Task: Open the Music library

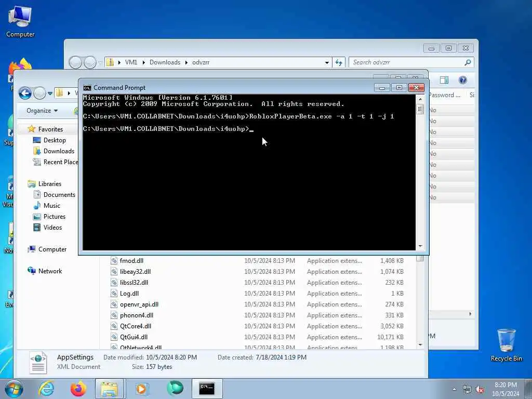Action: [51, 205]
